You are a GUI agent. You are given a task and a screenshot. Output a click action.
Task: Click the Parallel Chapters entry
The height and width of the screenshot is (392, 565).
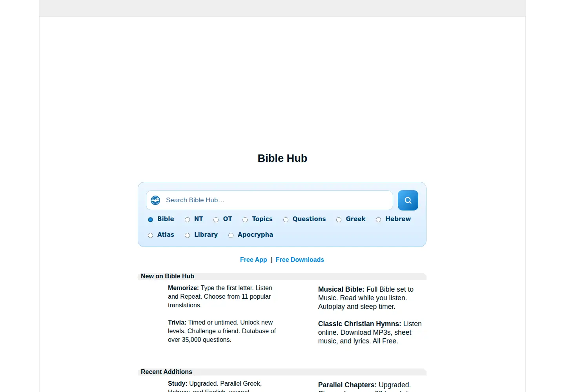click(365, 387)
